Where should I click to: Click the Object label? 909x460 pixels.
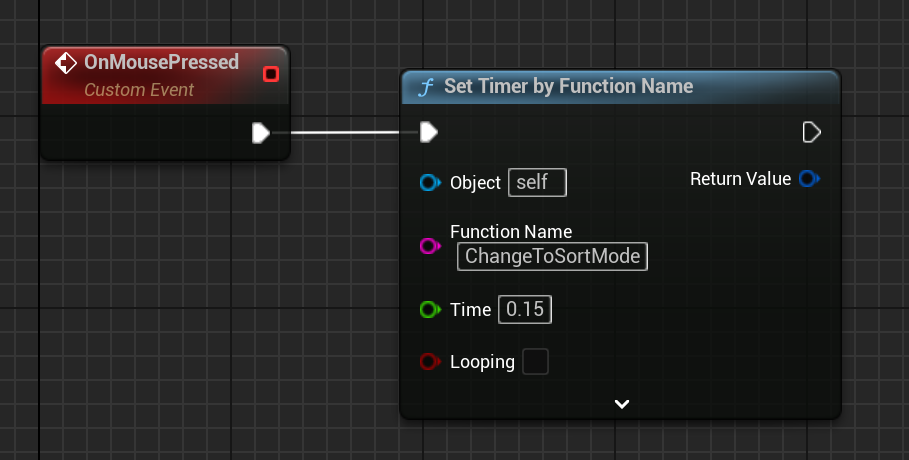point(475,183)
